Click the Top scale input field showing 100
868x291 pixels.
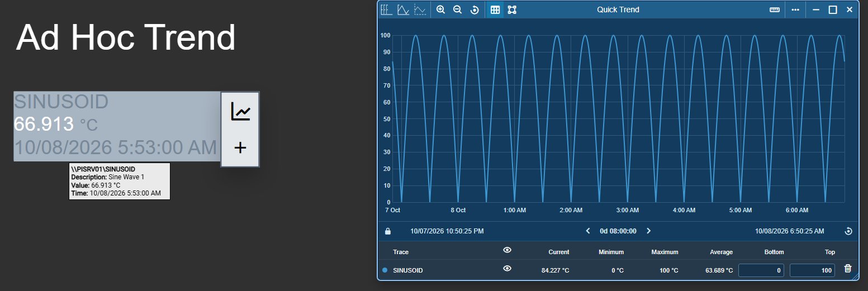[x=812, y=270]
